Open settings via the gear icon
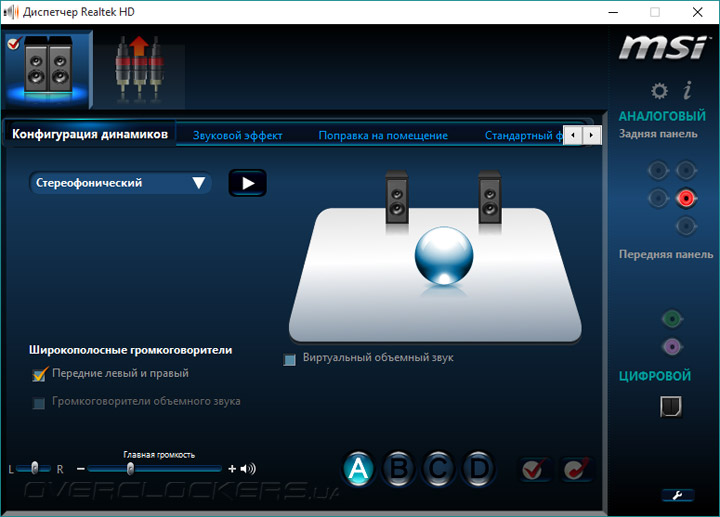Image resolution: width=720 pixels, height=517 pixels. point(659,91)
